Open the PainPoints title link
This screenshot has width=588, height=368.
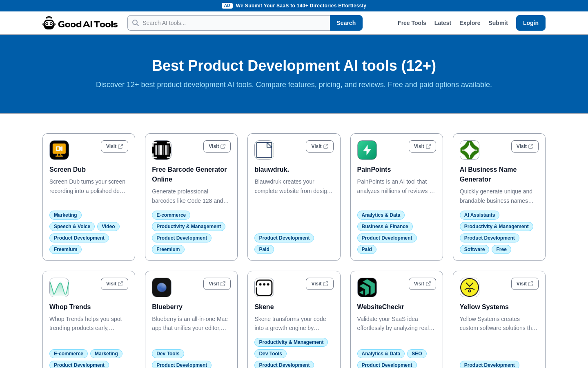pyautogui.click(x=374, y=169)
